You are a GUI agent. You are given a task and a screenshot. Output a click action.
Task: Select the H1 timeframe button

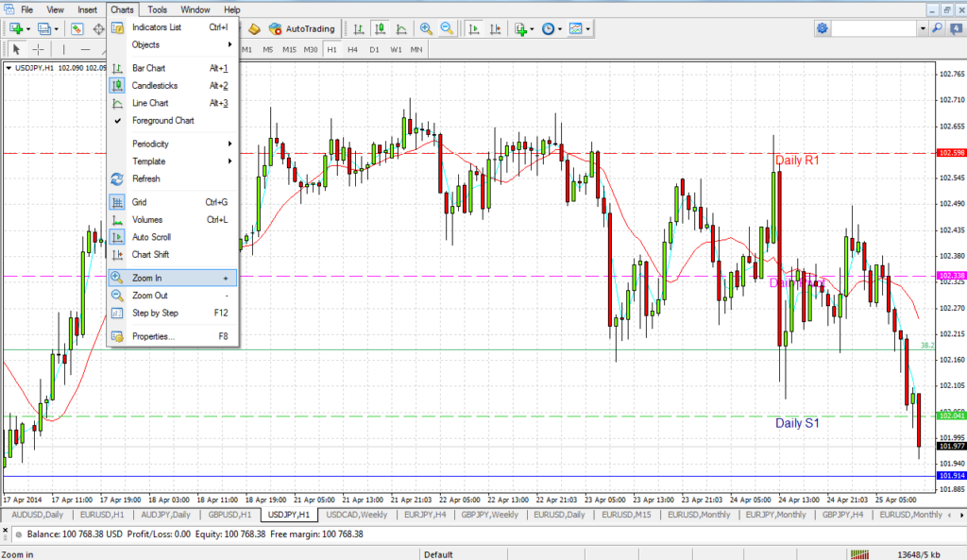coord(331,49)
